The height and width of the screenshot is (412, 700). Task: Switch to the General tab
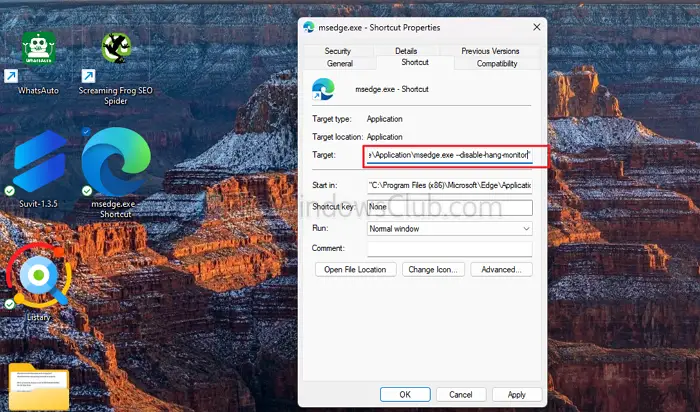coord(340,63)
